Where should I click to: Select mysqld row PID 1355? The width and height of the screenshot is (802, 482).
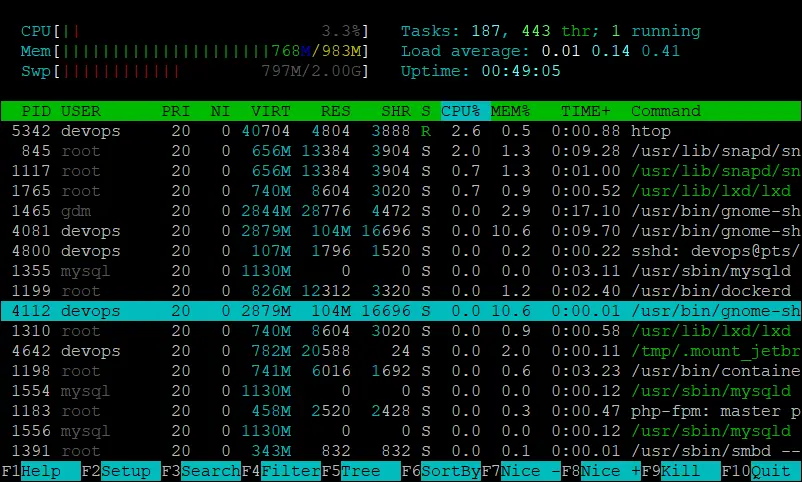pyautogui.click(x=401, y=271)
